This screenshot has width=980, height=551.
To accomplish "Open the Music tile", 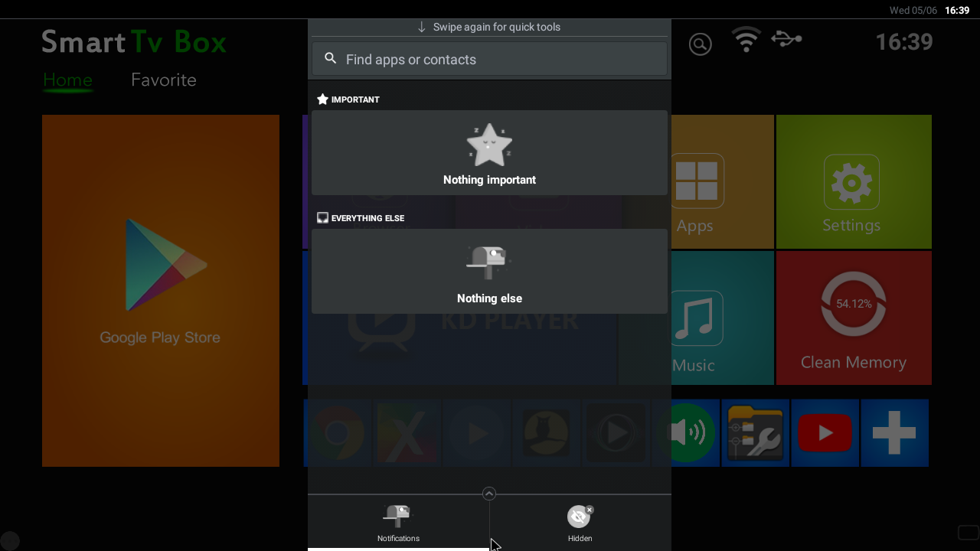I will [x=722, y=318].
